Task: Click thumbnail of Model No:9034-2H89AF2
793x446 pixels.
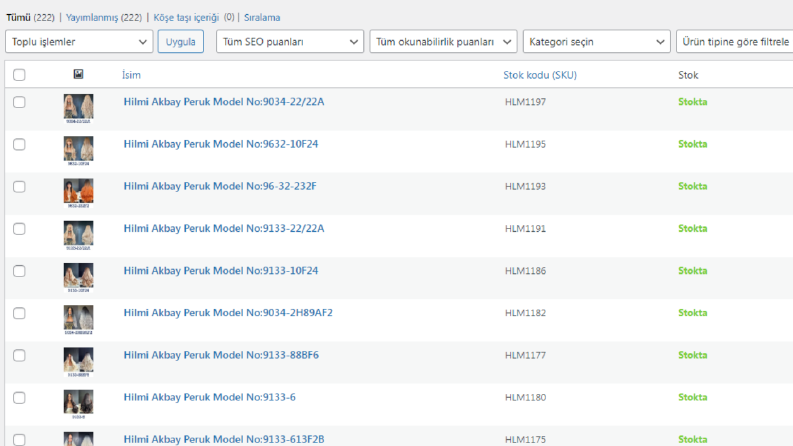Action: [x=78, y=320]
